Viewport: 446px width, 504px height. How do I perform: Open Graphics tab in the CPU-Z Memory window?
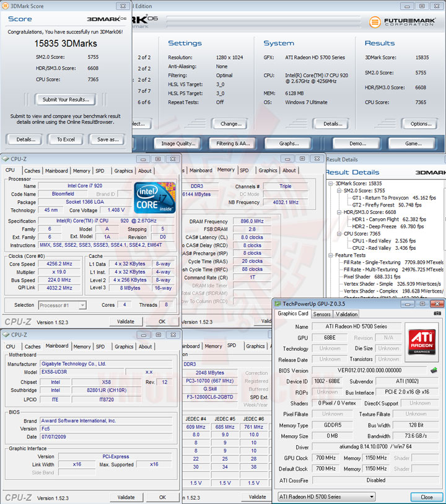click(x=268, y=170)
